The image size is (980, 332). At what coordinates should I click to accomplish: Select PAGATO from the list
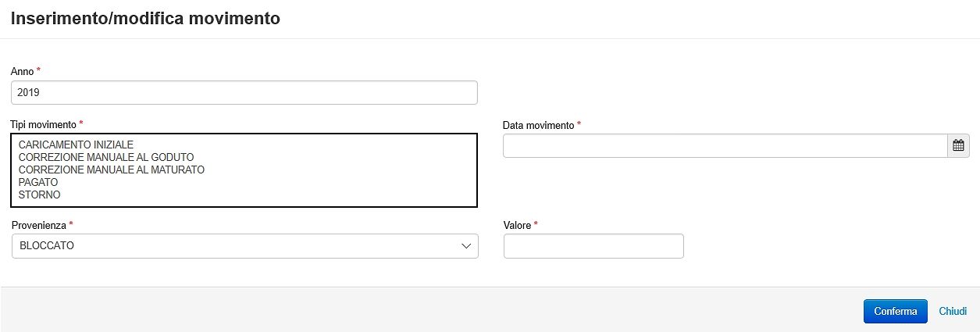click(38, 182)
